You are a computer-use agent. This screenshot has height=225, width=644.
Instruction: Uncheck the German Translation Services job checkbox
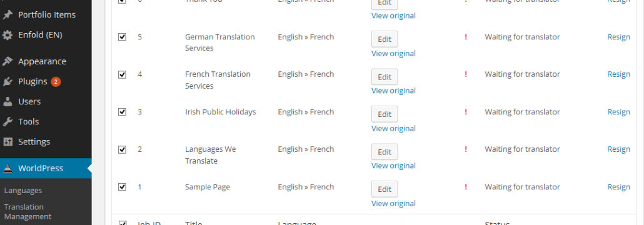[x=122, y=37]
